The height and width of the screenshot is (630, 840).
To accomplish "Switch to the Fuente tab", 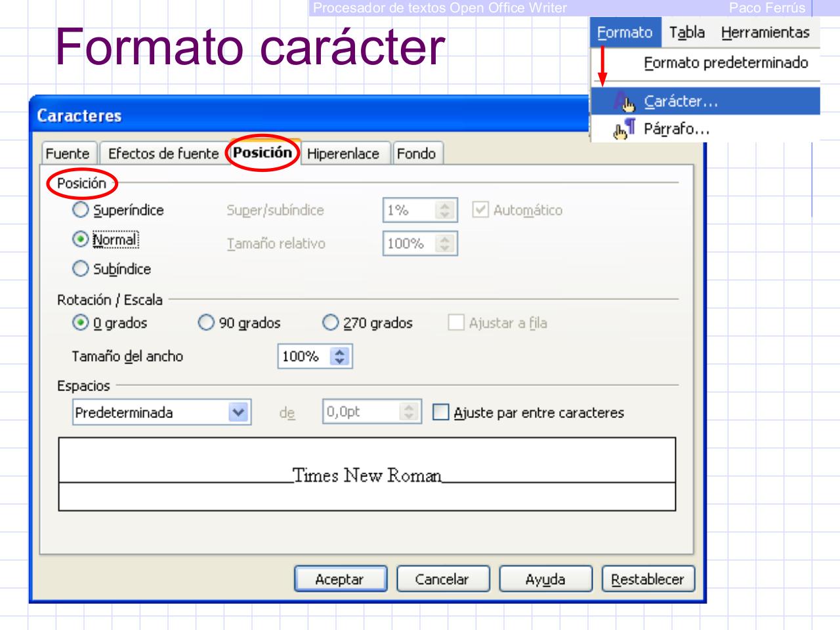I will click(68, 154).
